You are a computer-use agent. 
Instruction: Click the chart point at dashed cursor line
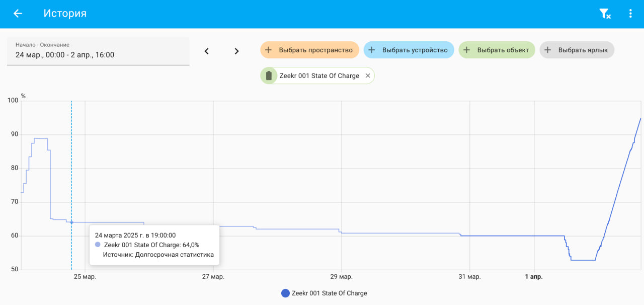pos(71,222)
